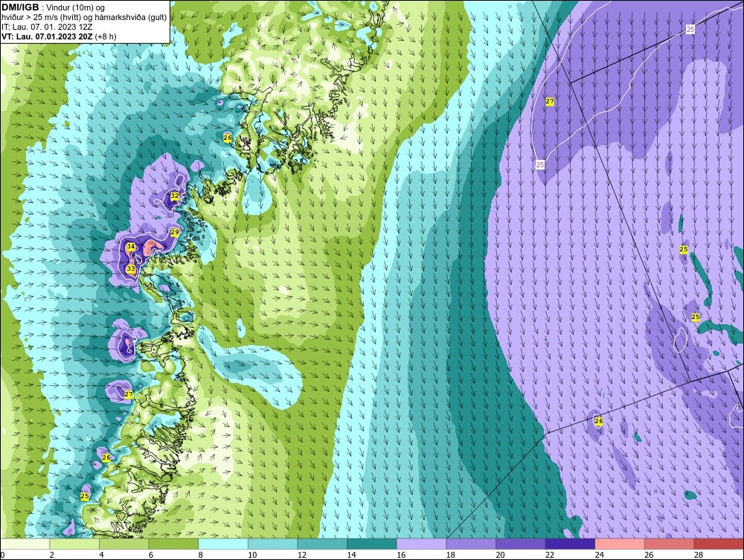Click the pink 24–26 m/s legend swatch

pyautogui.click(x=620, y=544)
